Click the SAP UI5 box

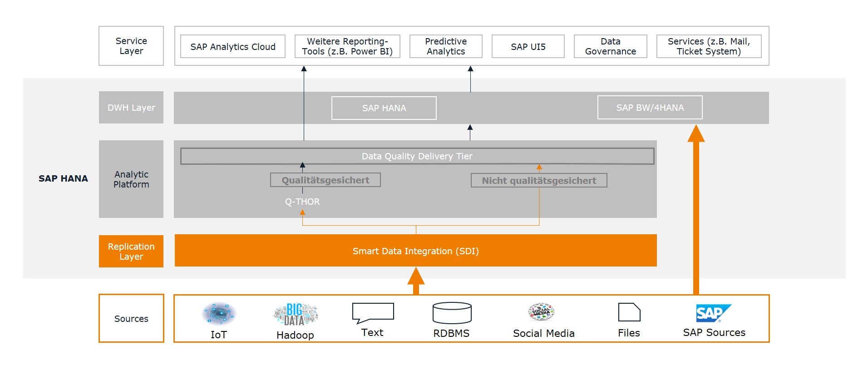[x=528, y=46]
